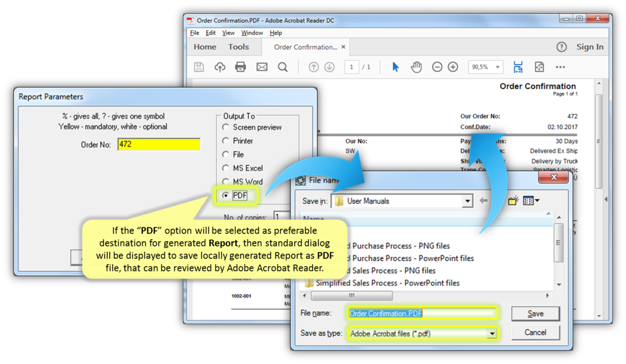Open the View menu in Acrobat

pos(228,33)
